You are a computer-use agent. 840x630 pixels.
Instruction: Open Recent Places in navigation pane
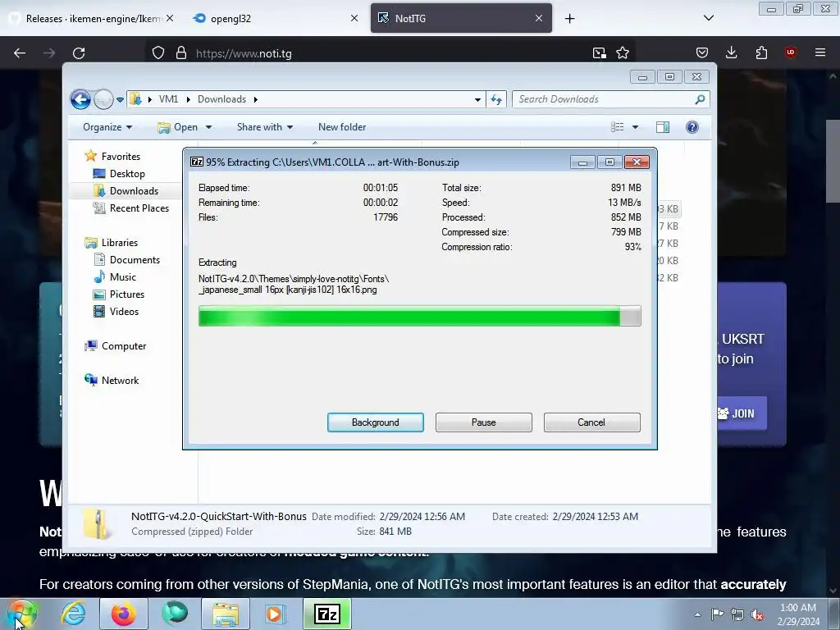coord(139,208)
